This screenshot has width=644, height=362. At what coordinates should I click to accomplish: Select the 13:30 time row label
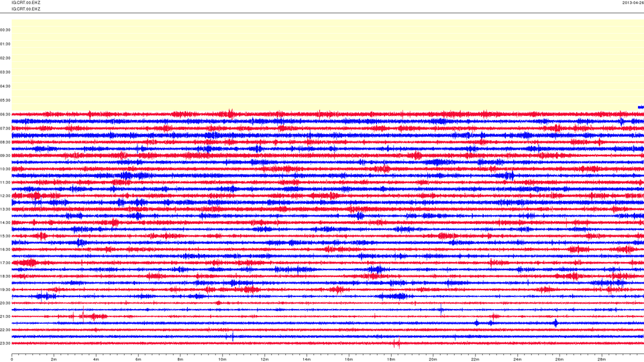pos(5,209)
